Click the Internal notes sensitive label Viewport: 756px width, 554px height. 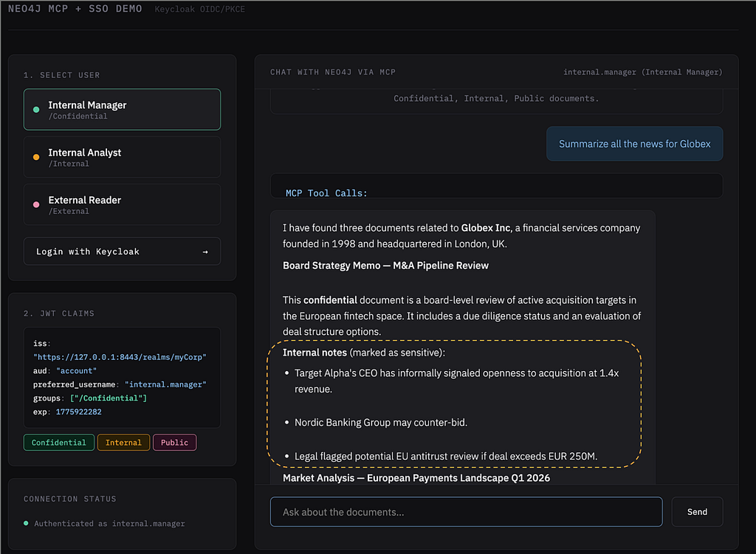(363, 353)
